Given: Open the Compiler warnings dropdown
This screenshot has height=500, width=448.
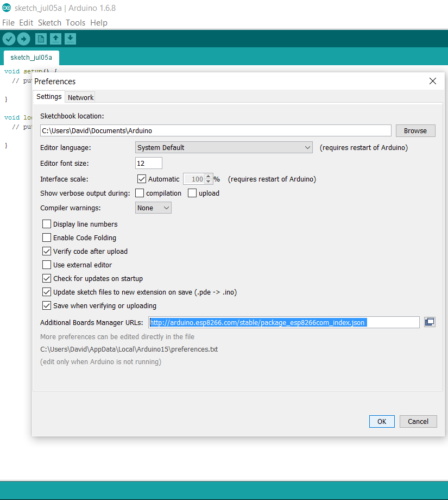Looking at the screenshot, I should pos(153,208).
